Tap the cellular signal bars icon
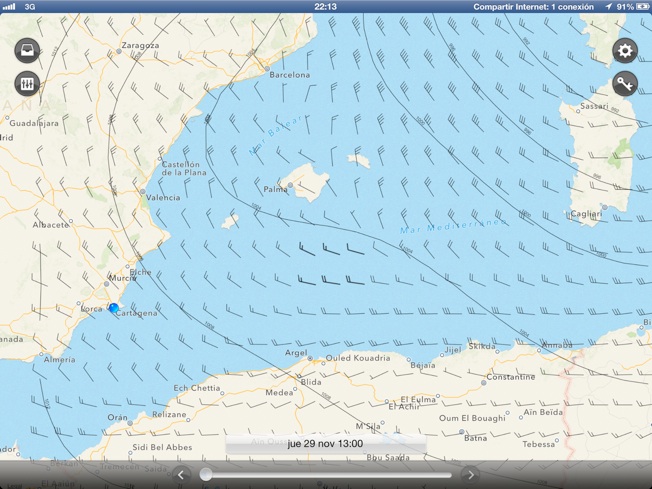 [x=10, y=7]
